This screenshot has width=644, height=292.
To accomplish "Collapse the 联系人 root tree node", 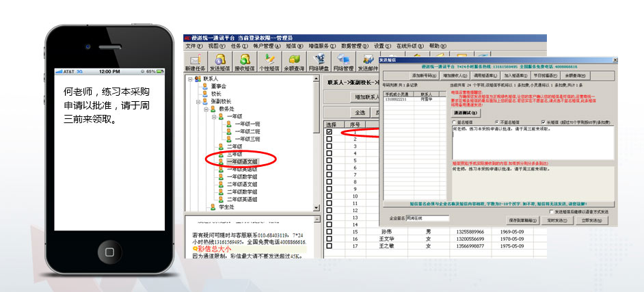I will click(x=189, y=79).
